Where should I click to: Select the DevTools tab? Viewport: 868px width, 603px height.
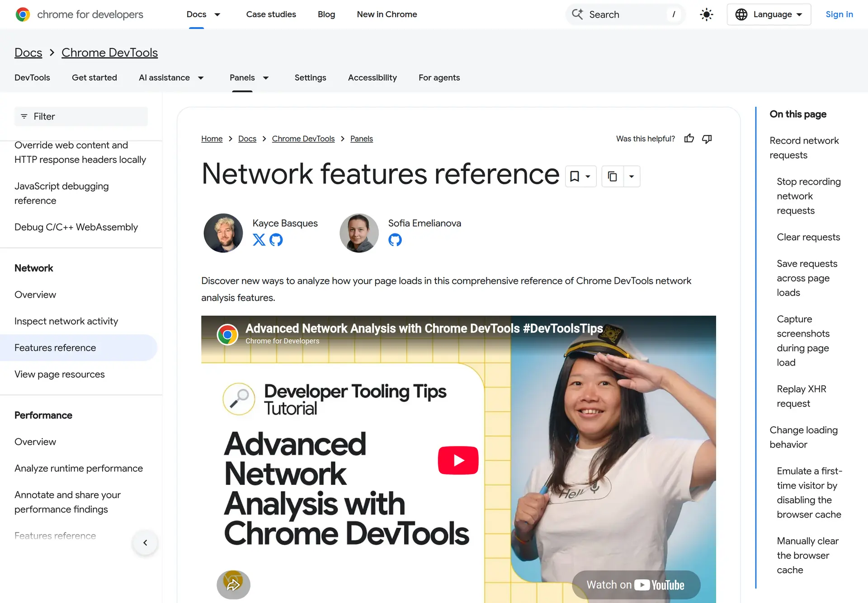[x=32, y=78]
